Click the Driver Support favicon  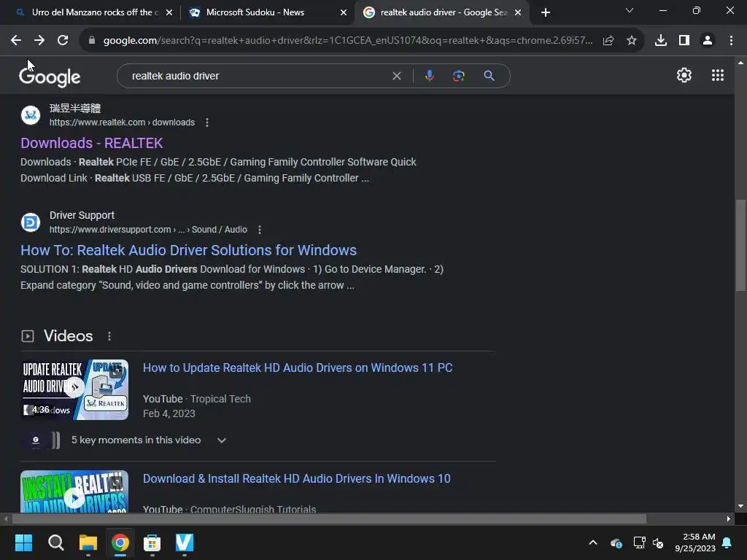(31, 222)
